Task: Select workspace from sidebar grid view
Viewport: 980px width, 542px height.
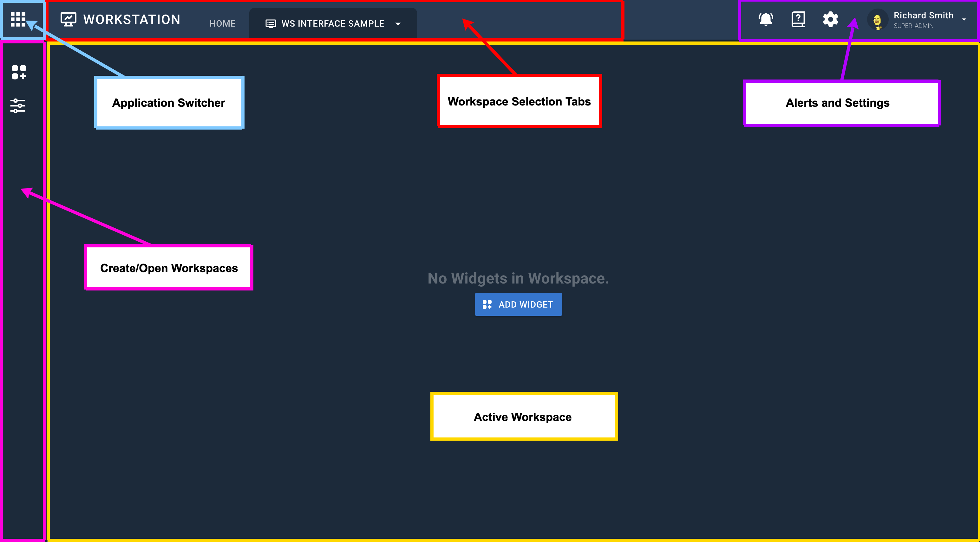Action: tap(19, 71)
